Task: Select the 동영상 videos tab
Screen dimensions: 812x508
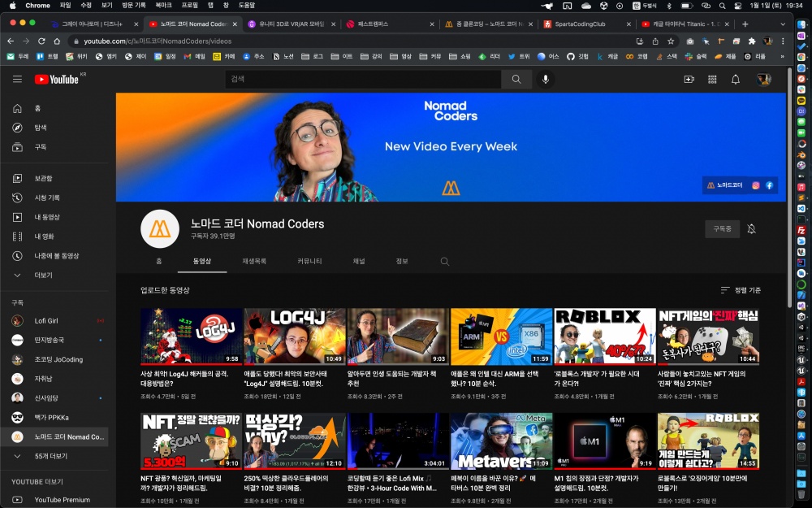Action: point(202,261)
